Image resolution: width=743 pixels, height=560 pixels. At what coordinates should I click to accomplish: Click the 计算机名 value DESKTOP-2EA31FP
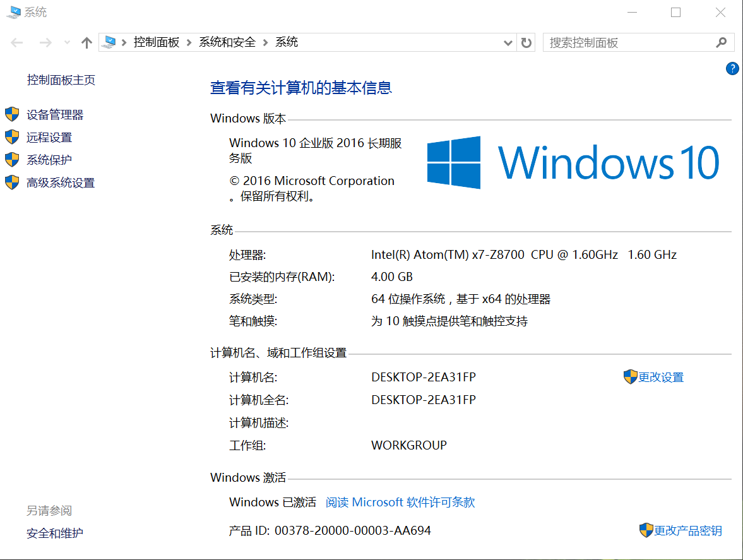(424, 377)
